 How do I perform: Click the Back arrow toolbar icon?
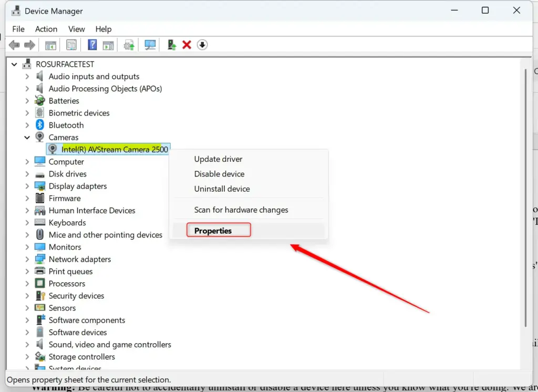click(14, 45)
